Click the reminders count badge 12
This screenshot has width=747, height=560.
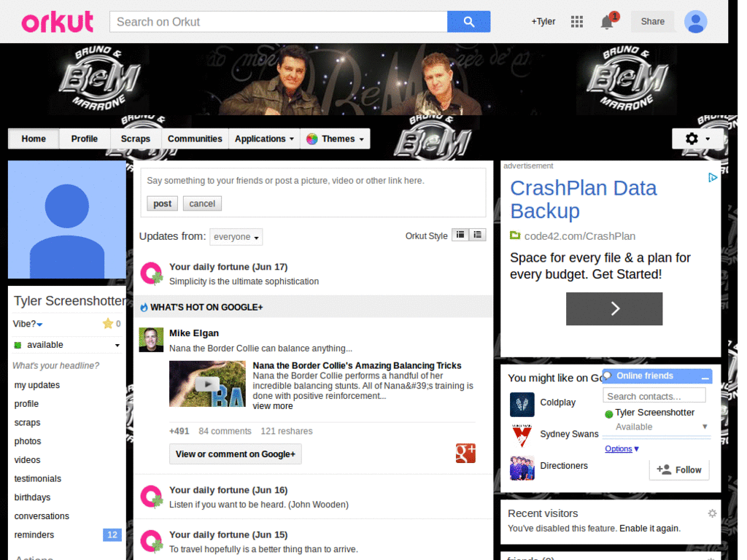pos(112,534)
